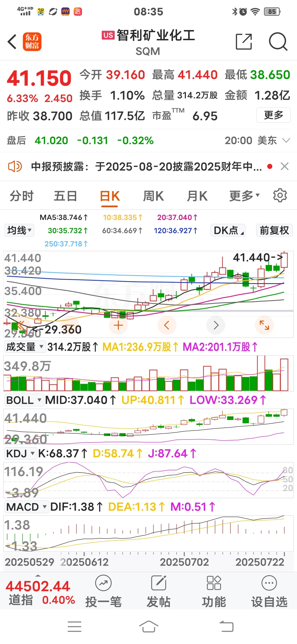Screen dimensions: 297x644
Task: Dismiss the 中报预披露 notice
Action: point(285,166)
